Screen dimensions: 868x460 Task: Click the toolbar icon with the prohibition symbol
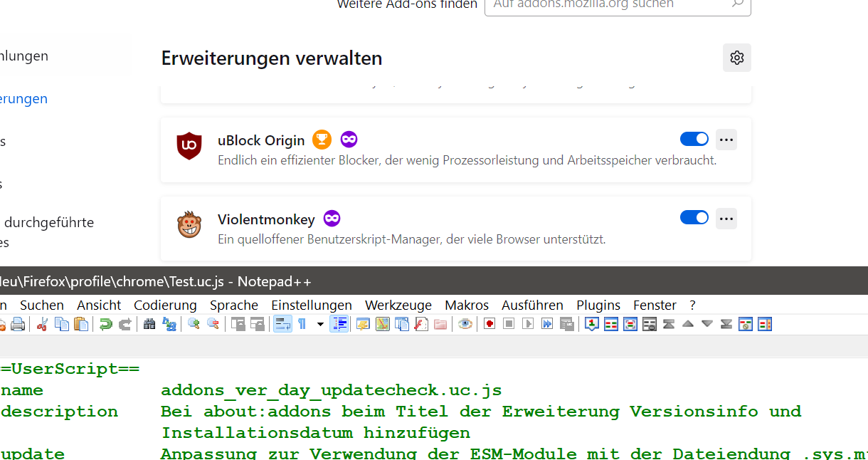746,324
